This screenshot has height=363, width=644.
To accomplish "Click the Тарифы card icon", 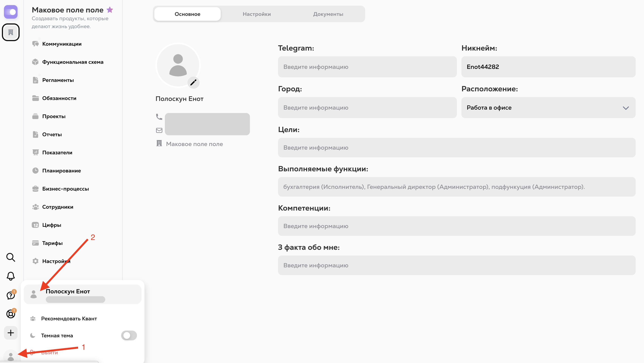I will (35, 243).
